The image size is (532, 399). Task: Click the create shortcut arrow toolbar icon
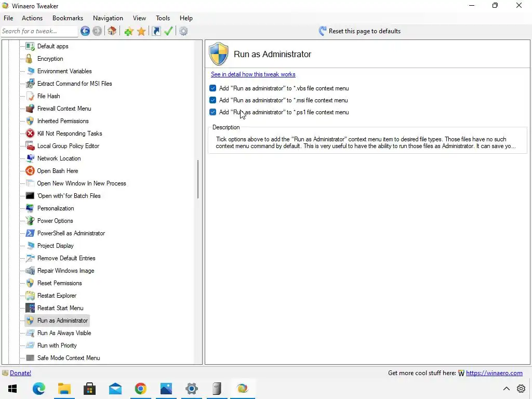(x=156, y=31)
